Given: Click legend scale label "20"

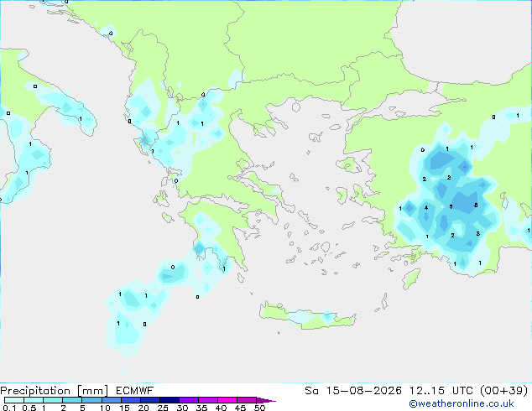Looking at the screenshot, I should (x=143, y=408).
